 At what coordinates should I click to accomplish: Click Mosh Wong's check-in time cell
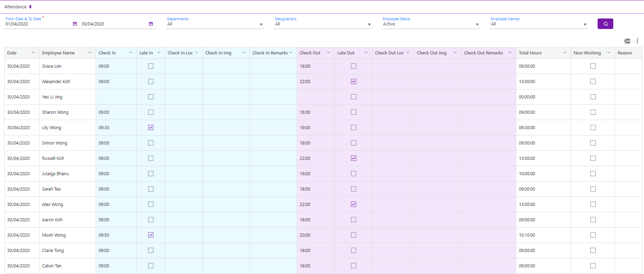(104, 235)
